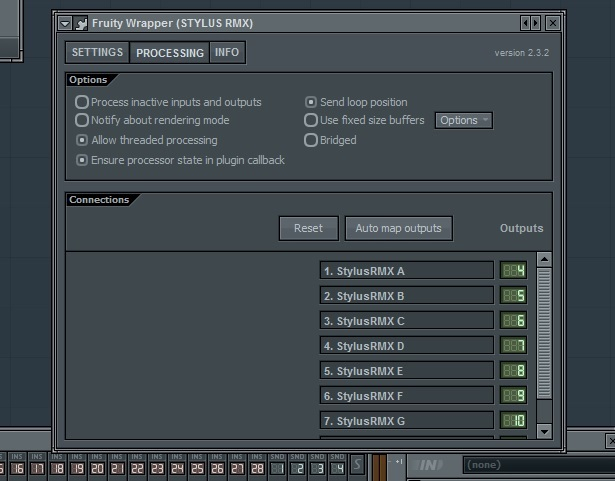Viewport: 615px width, 481px height.
Task: Select mixer insert track 28
Action: tap(257, 466)
